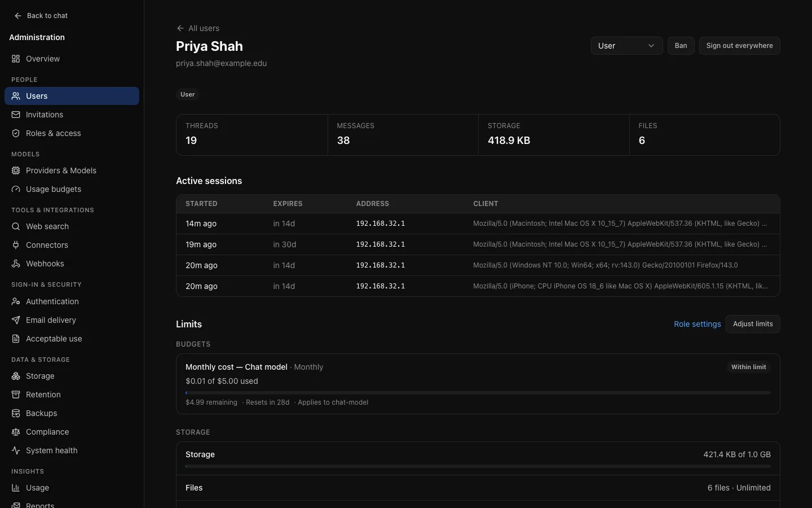Click the Compliance scales icon
This screenshot has height=508, width=812.
(x=16, y=432)
